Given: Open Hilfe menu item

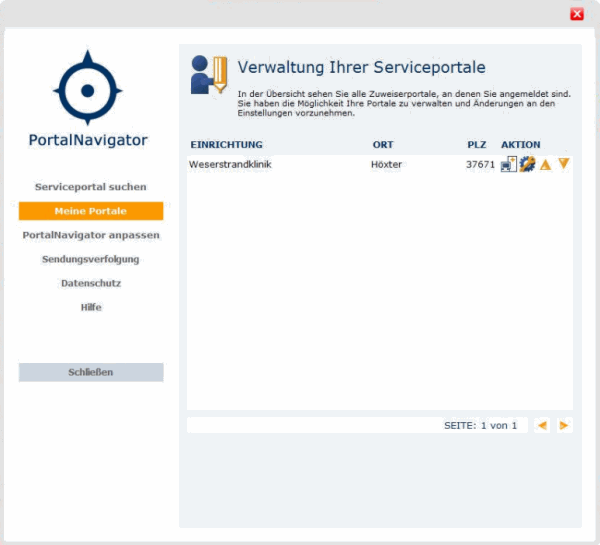Looking at the screenshot, I should tap(91, 307).
